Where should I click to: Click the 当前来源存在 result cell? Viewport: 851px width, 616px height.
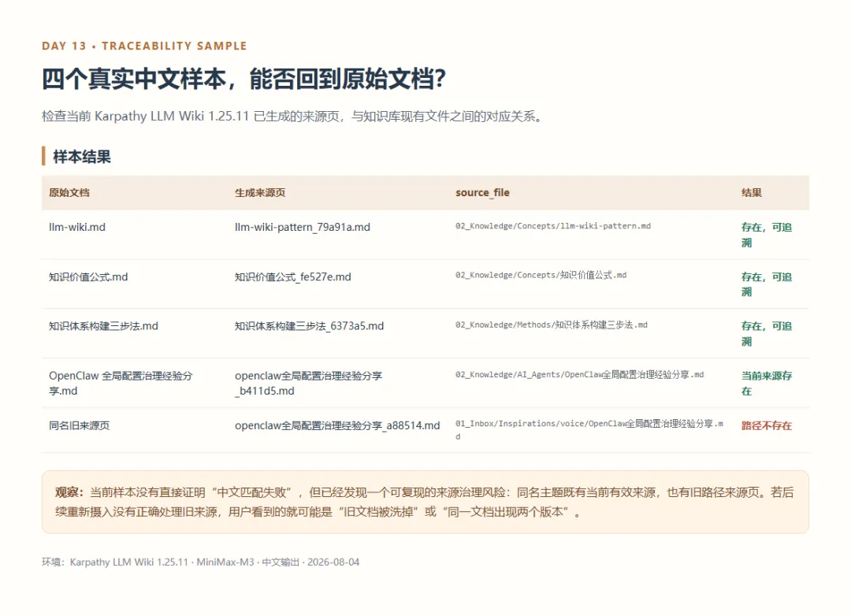(x=767, y=383)
